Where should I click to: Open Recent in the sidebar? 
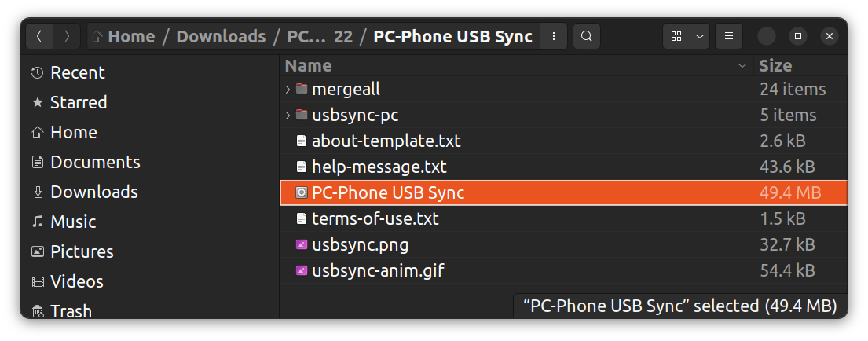pos(78,72)
